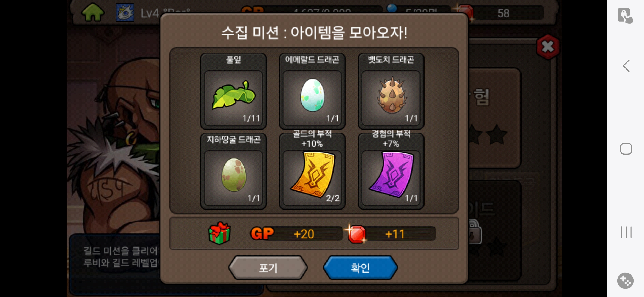Tap the green gift box reward
This screenshot has height=297, width=644.
[219, 233]
